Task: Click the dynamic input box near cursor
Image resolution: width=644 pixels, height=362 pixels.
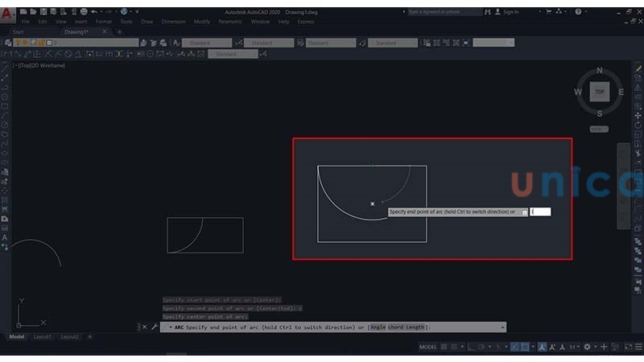Action: 540,212
